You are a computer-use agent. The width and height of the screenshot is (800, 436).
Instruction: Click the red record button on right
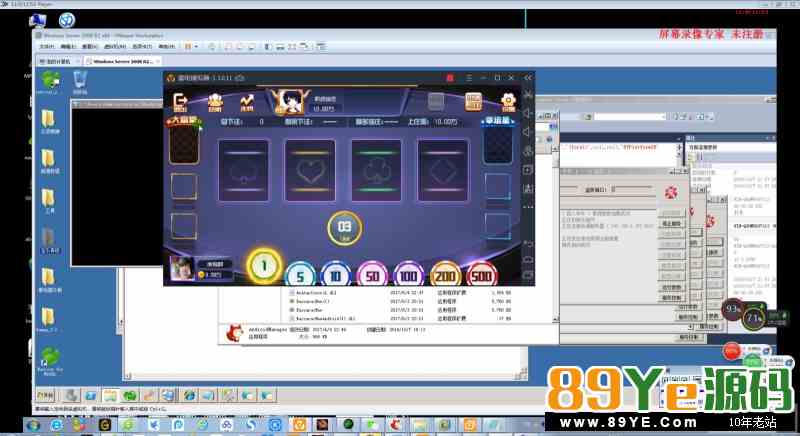point(731,351)
